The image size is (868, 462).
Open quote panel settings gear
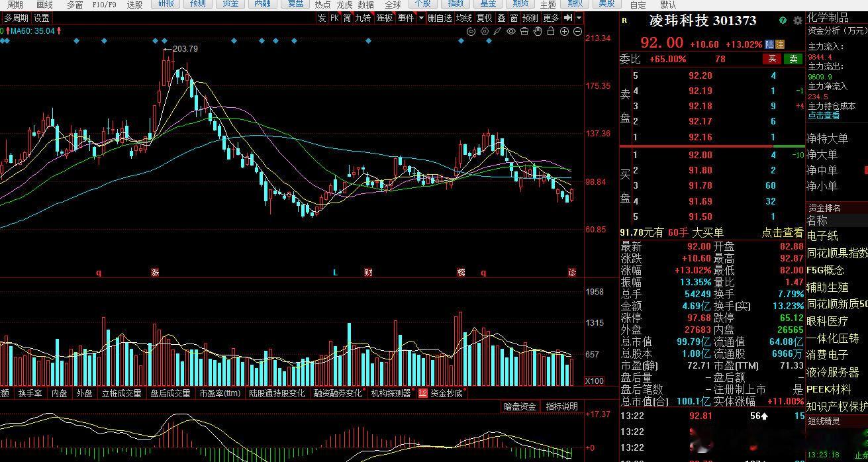point(797,21)
